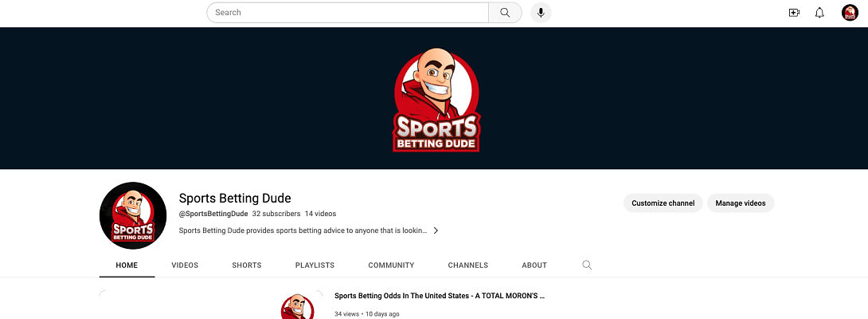
Task: Open the Sports Betting Odds video title
Action: coord(439,296)
